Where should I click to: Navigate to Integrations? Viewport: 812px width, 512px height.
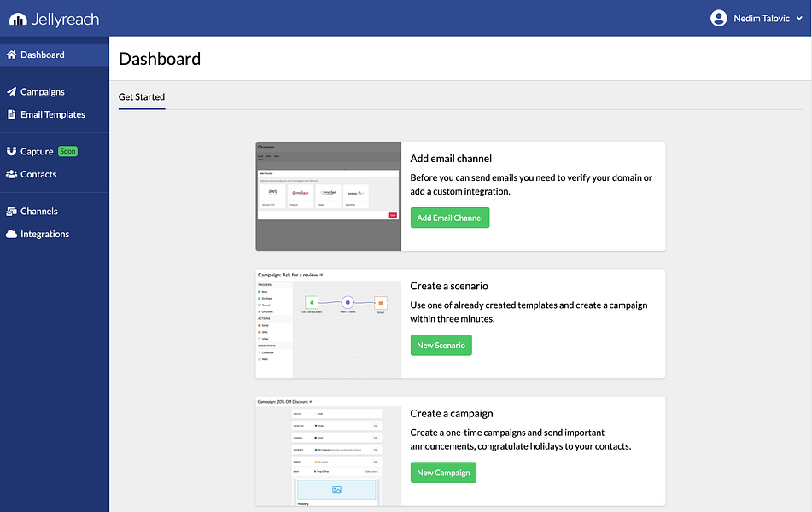tap(55, 234)
